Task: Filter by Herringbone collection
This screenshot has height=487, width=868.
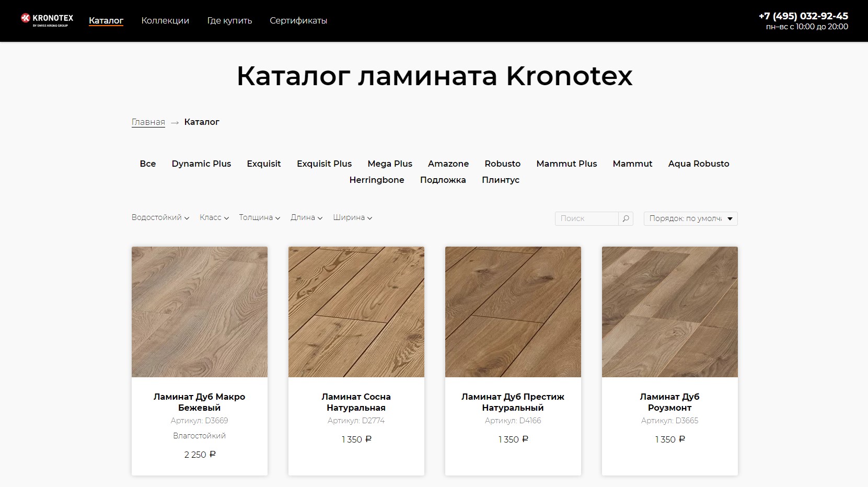Action: (x=376, y=180)
